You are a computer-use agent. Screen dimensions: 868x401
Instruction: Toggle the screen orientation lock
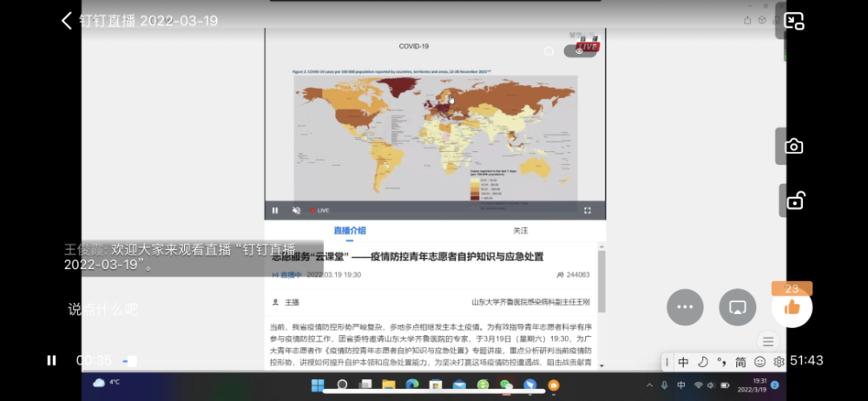pos(794,201)
